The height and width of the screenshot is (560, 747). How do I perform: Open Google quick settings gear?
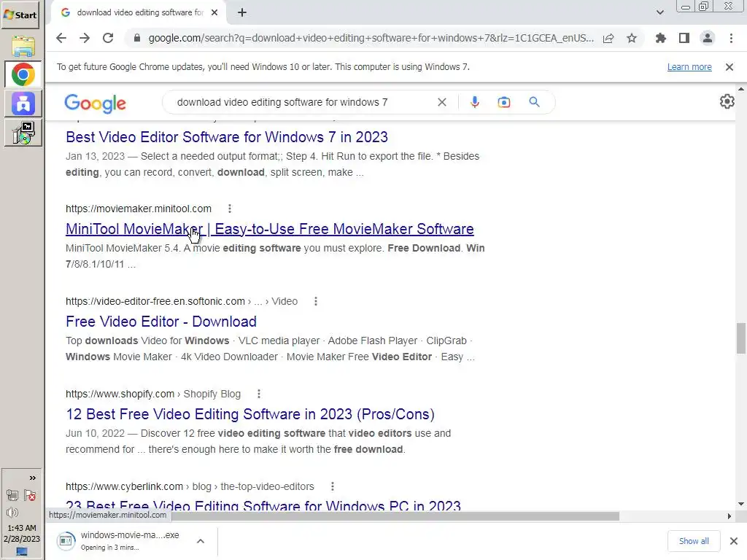(727, 101)
